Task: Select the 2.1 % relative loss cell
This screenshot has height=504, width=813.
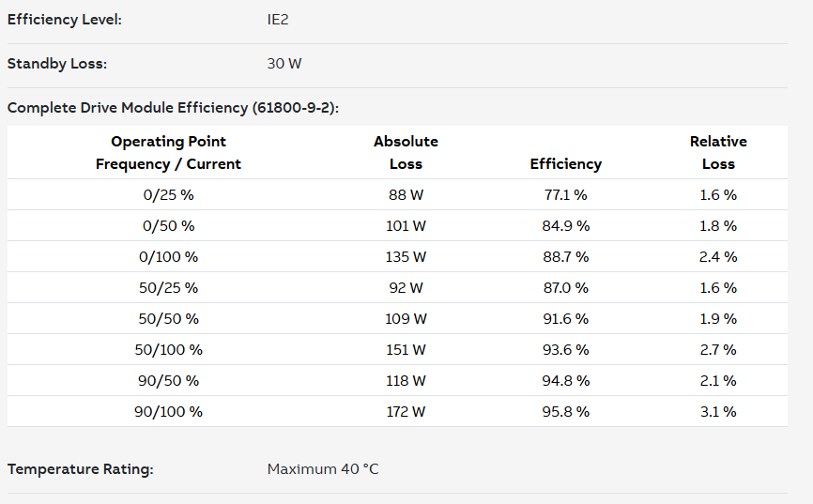Action: point(718,380)
